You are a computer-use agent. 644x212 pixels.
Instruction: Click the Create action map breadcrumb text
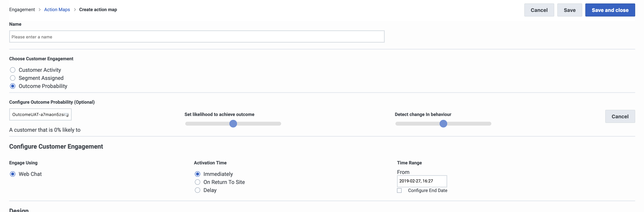(98, 10)
